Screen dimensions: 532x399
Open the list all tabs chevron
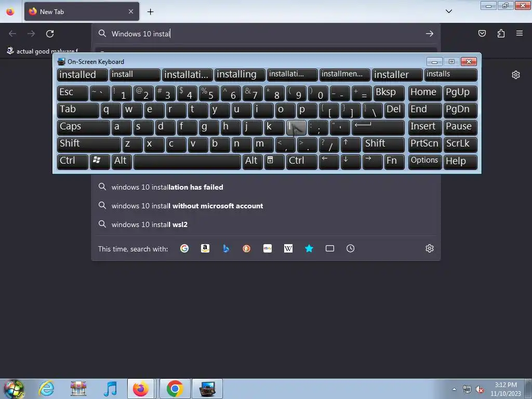(x=448, y=11)
